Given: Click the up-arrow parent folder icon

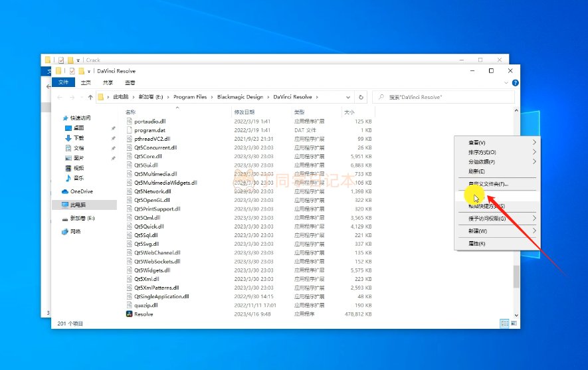Looking at the screenshot, I should pos(90,97).
